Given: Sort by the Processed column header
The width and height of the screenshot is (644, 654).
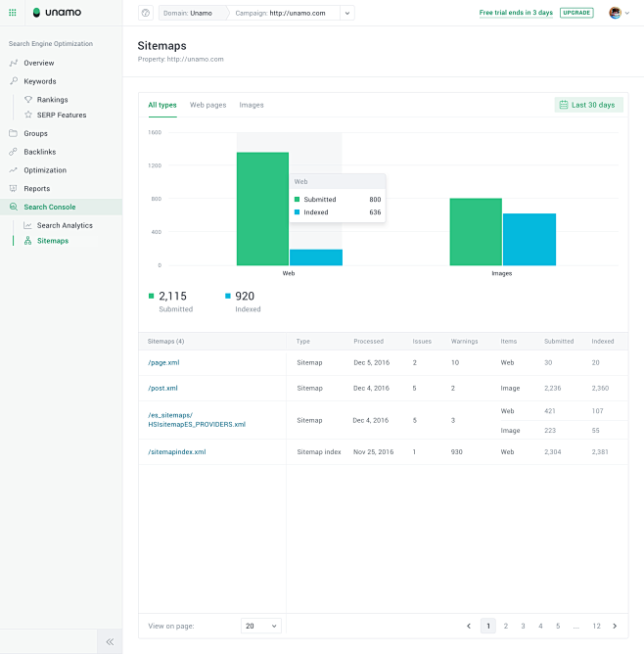Looking at the screenshot, I should [368, 341].
